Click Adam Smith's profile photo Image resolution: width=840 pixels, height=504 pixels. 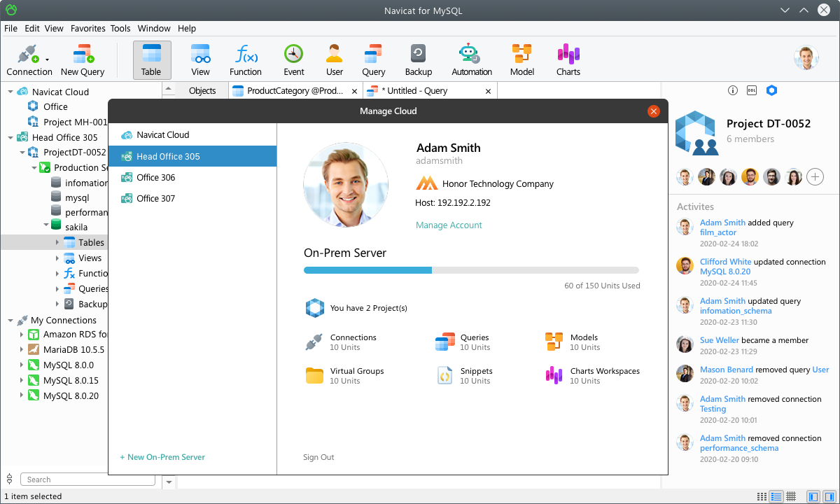pyautogui.click(x=346, y=185)
